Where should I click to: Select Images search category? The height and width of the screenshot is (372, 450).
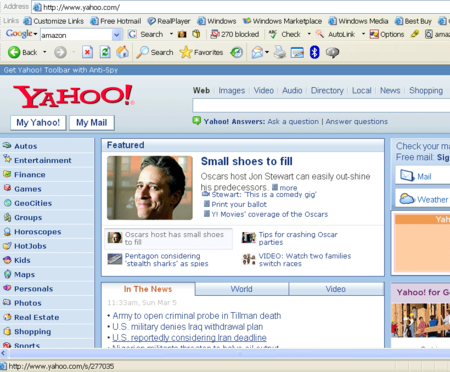pos(232,91)
